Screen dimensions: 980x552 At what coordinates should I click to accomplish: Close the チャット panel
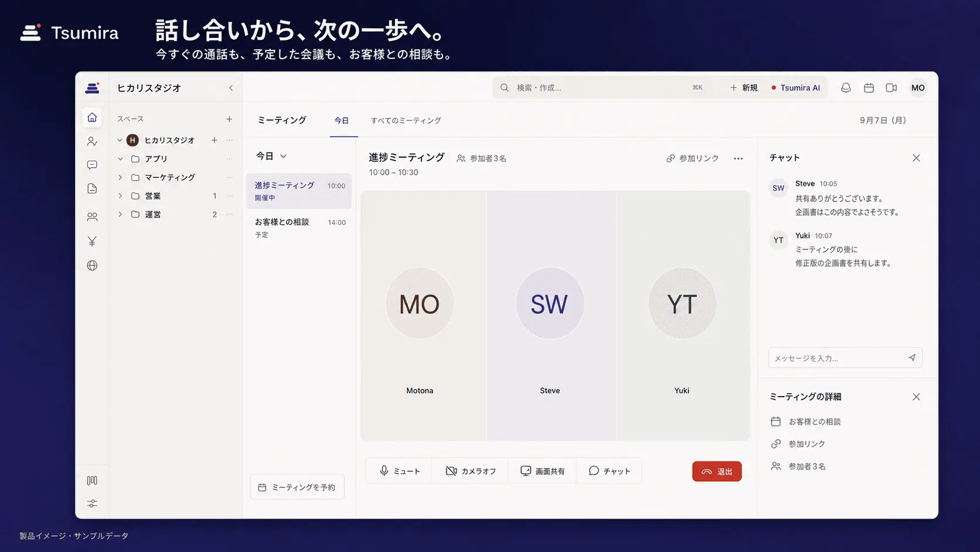tap(916, 158)
